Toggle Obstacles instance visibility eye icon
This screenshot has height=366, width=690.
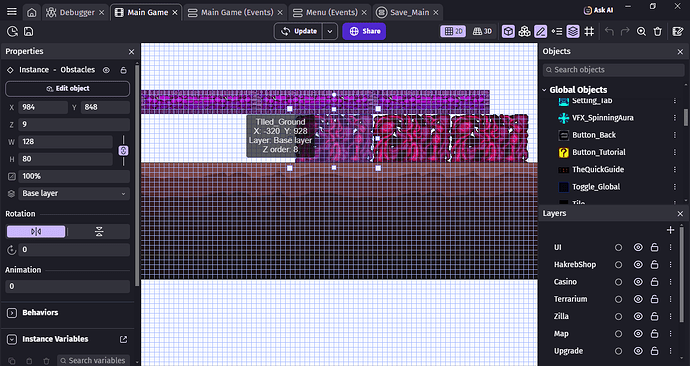(106, 70)
